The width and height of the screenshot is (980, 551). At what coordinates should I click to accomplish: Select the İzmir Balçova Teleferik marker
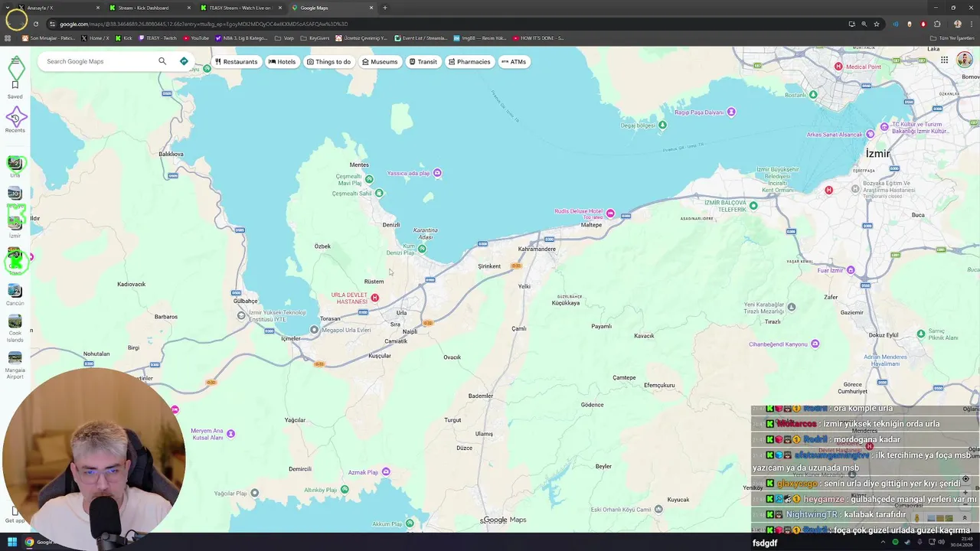coord(753,205)
